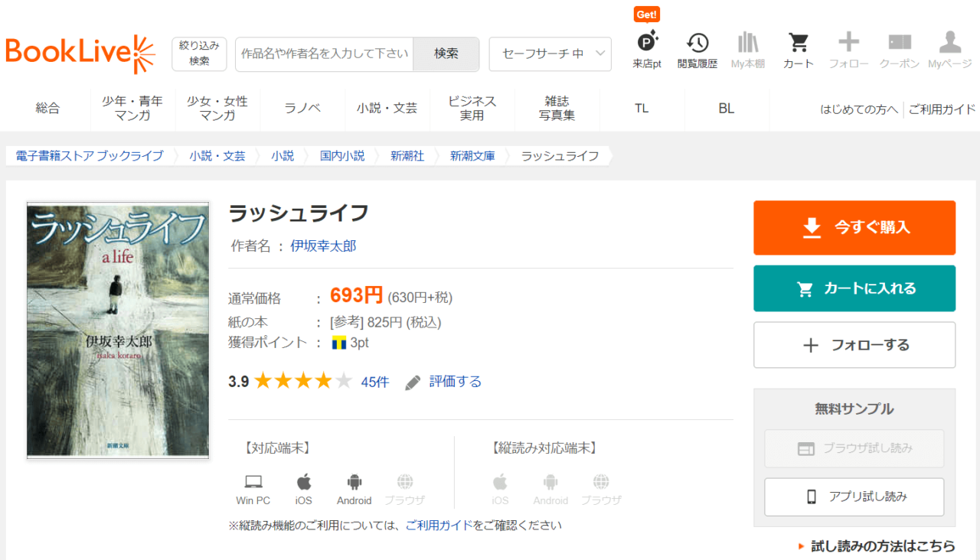Select 小説・文芸 category tab
Viewport: 980px width, 560px height.
tap(387, 109)
